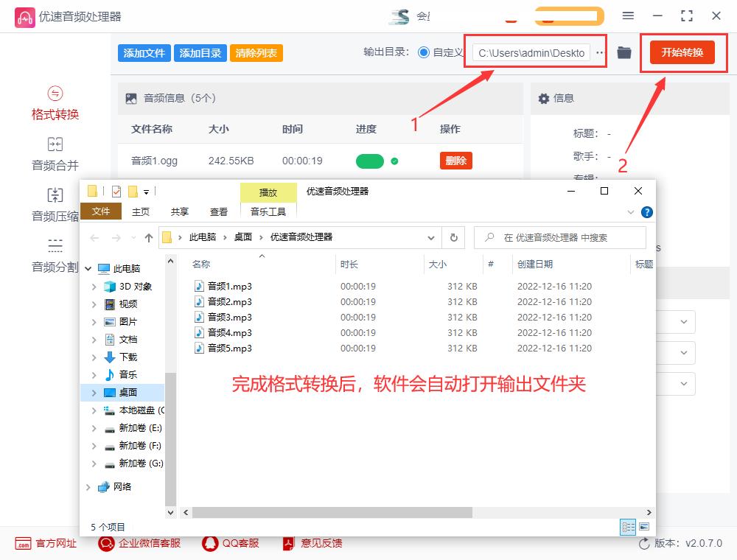Collapse the 此电脑 tree node
The height and width of the screenshot is (560, 737).
88,267
